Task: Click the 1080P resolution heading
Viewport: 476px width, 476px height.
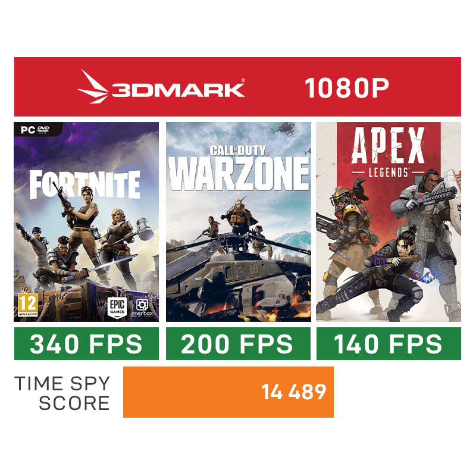Action: click(347, 88)
